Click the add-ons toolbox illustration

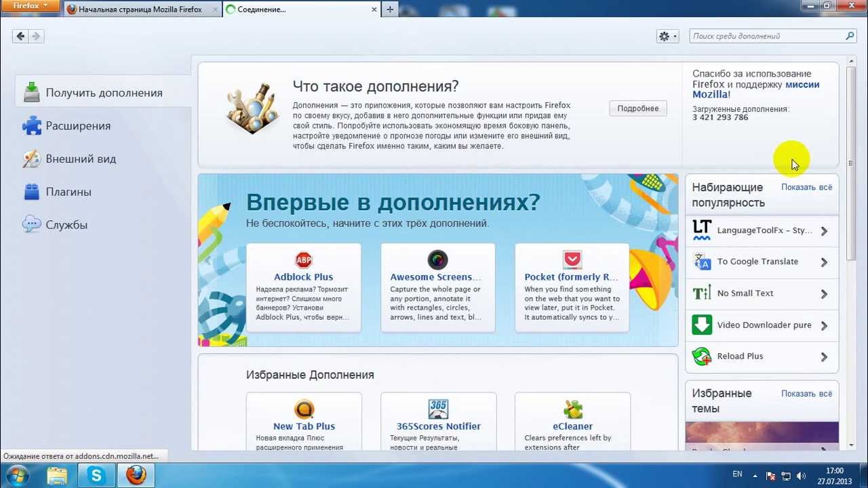click(252, 108)
